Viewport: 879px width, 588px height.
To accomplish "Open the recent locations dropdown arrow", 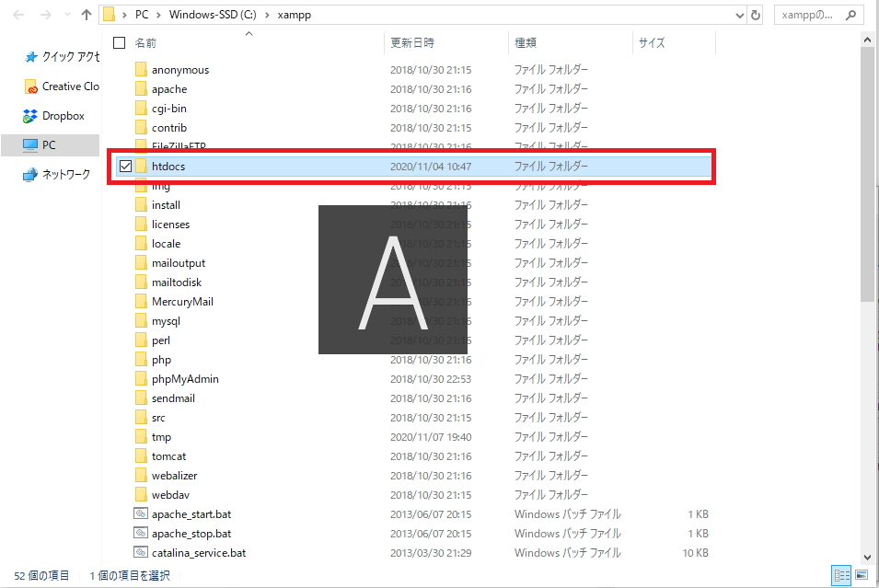I will pyautogui.click(x=64, y=16).
